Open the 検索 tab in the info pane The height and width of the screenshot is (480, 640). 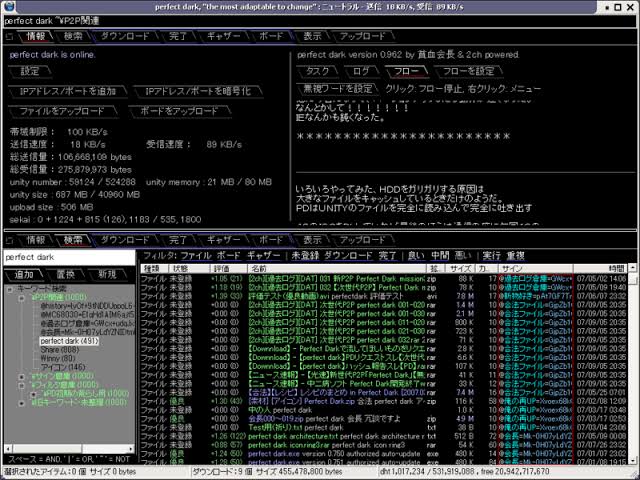click(x=73, y=36)
